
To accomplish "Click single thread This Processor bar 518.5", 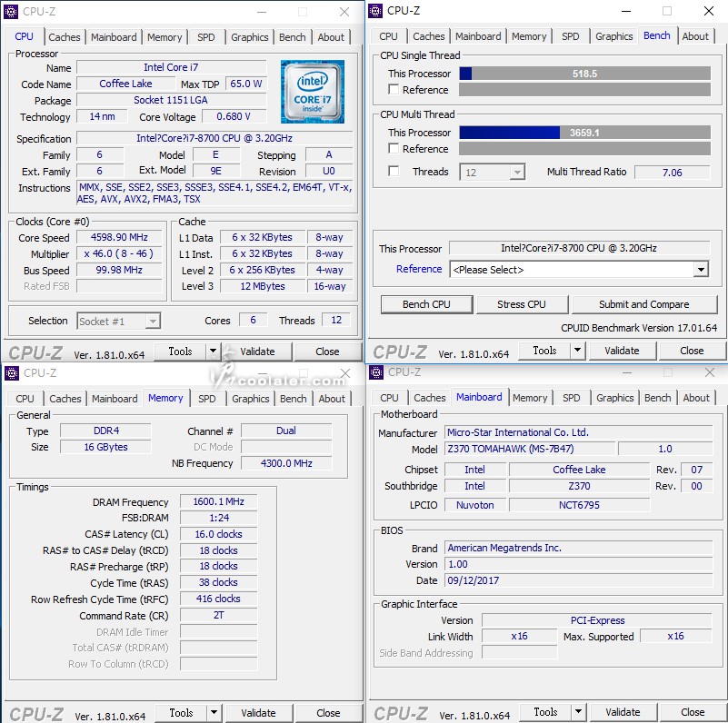I will click(x=584, y=74).
